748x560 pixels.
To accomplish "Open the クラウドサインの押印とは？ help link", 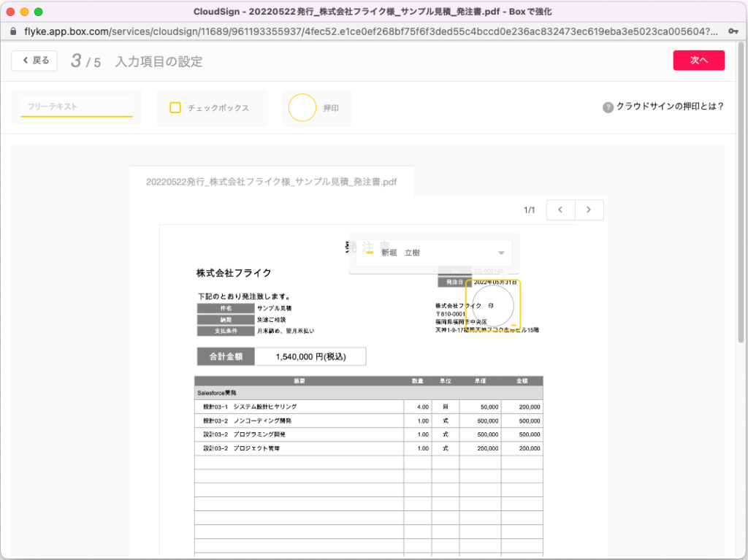I will point(670,107).
